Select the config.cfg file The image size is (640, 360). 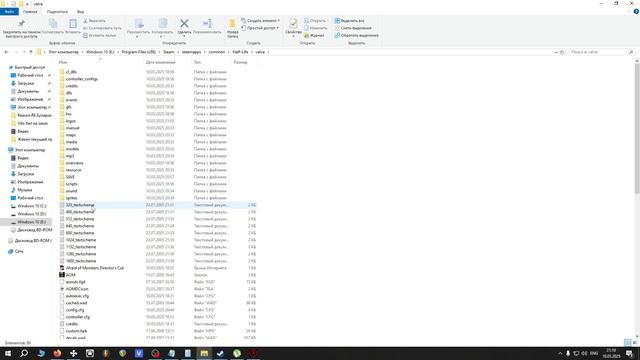click(75, 310)
